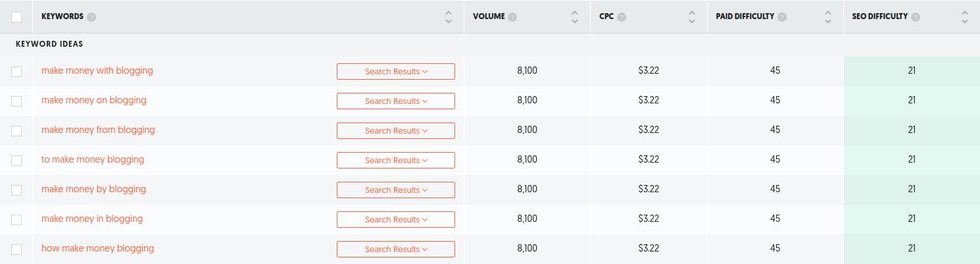Sort by Paid Difficulty using its arrows

(828, 17)
